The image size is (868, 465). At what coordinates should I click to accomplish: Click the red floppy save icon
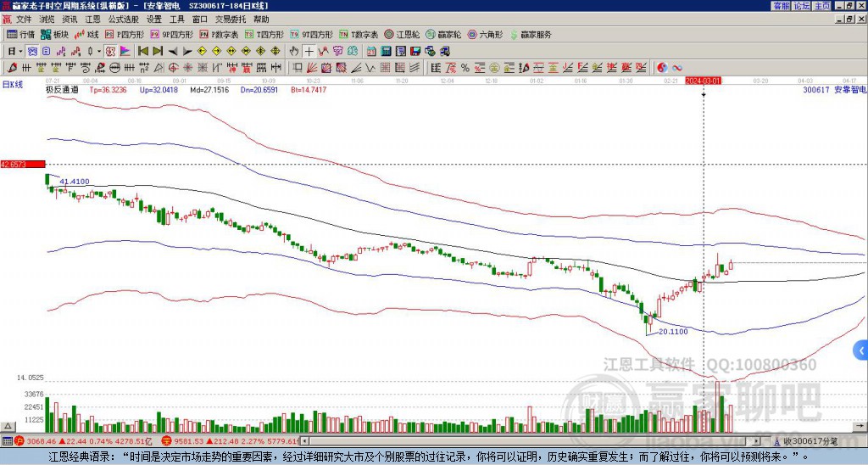click(x=415, y=51)
